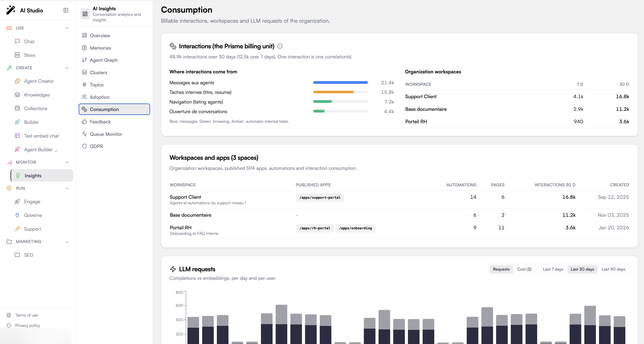Click the Memories brain icon

(84, 48)
